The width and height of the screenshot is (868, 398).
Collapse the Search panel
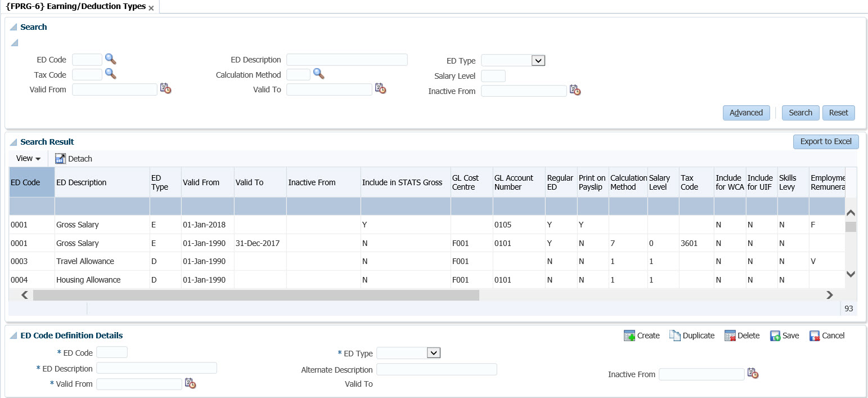coord(14,28)
